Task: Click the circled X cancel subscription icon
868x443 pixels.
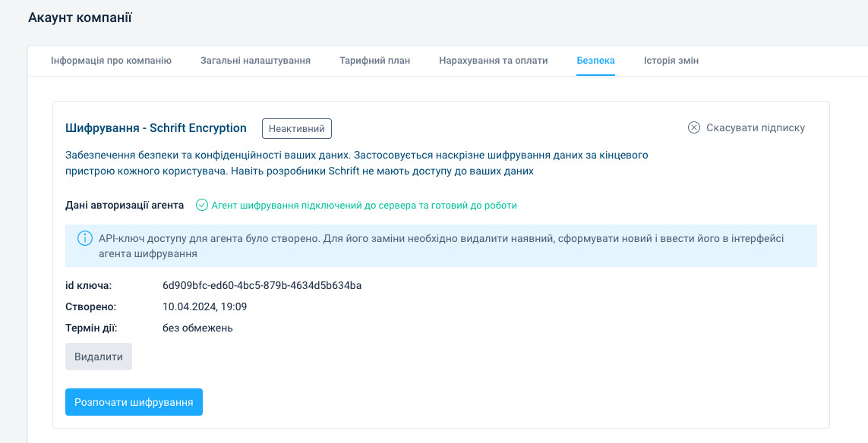Action: tap(693, 127)
